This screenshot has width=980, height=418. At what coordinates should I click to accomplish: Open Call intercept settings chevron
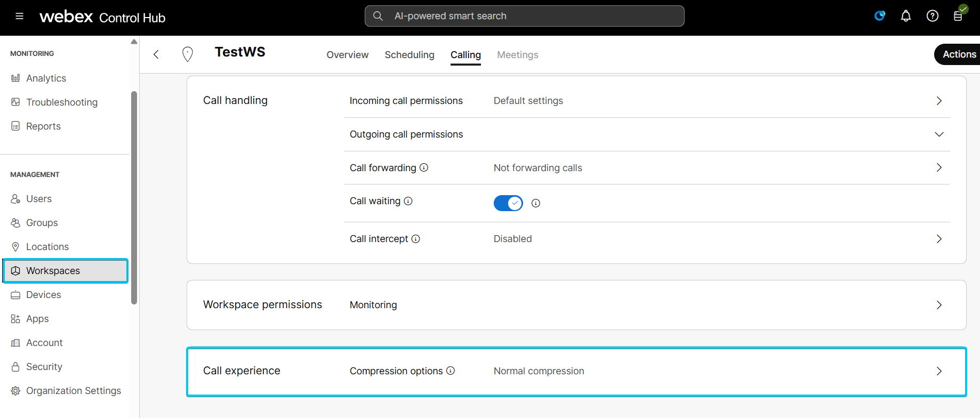(939, 239)
